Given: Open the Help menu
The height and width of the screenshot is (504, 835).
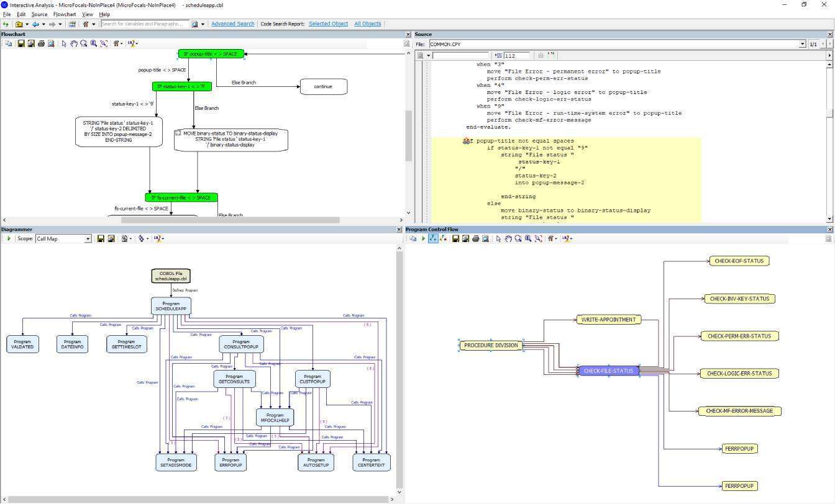Looking at the screenshot, I should (104, 14).
